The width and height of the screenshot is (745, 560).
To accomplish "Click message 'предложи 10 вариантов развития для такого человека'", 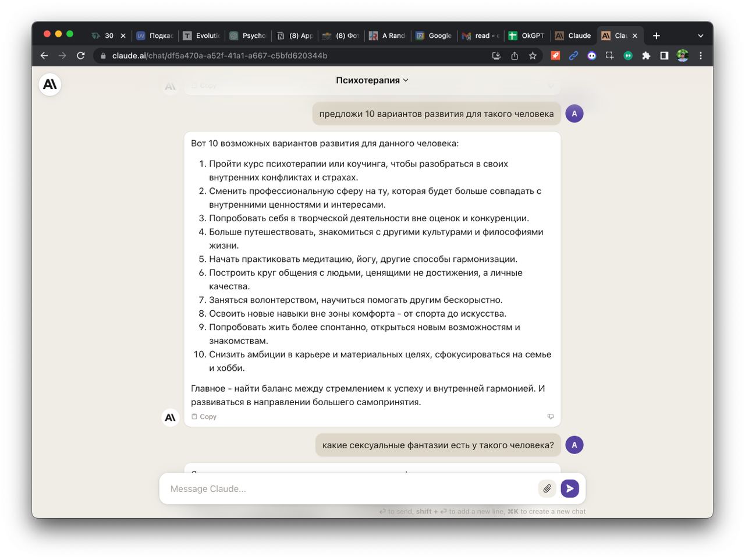I will [x=437, y=114].
